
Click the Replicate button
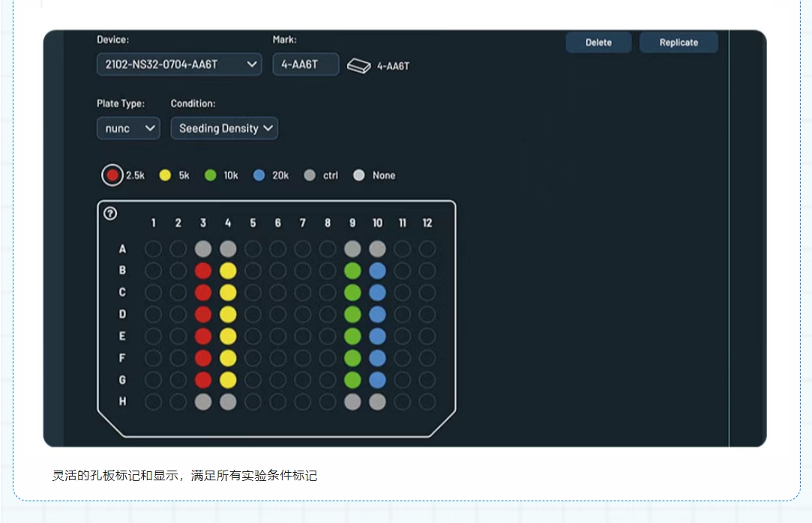(x=679, y=43)
